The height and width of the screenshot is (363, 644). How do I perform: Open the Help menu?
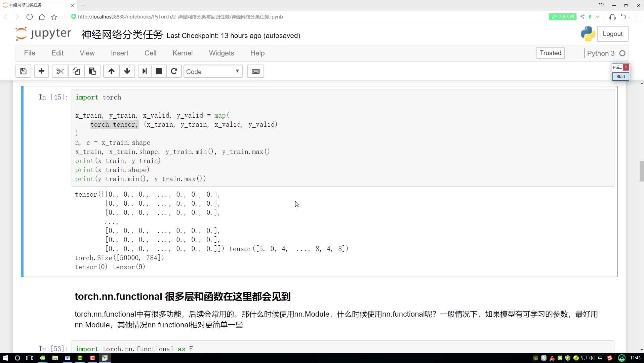(257, 53)
